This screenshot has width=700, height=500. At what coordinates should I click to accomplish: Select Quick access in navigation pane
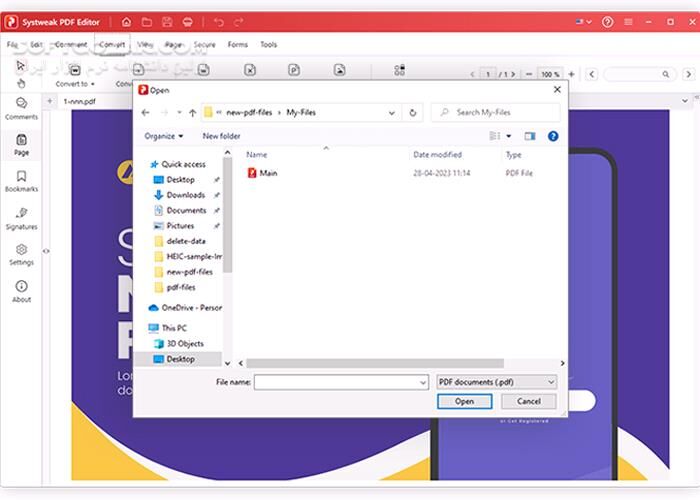(x=179, y=164)
